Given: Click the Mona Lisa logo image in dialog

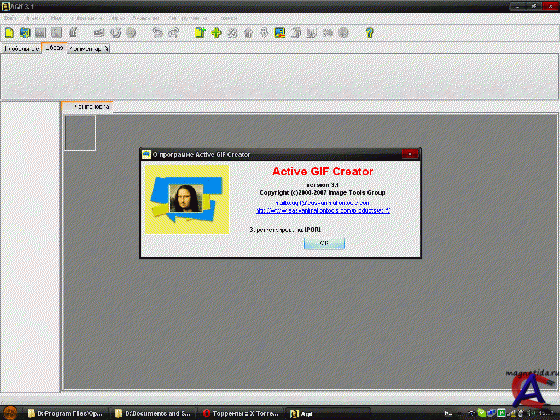Looking at the screenshot, I should 187,199.
